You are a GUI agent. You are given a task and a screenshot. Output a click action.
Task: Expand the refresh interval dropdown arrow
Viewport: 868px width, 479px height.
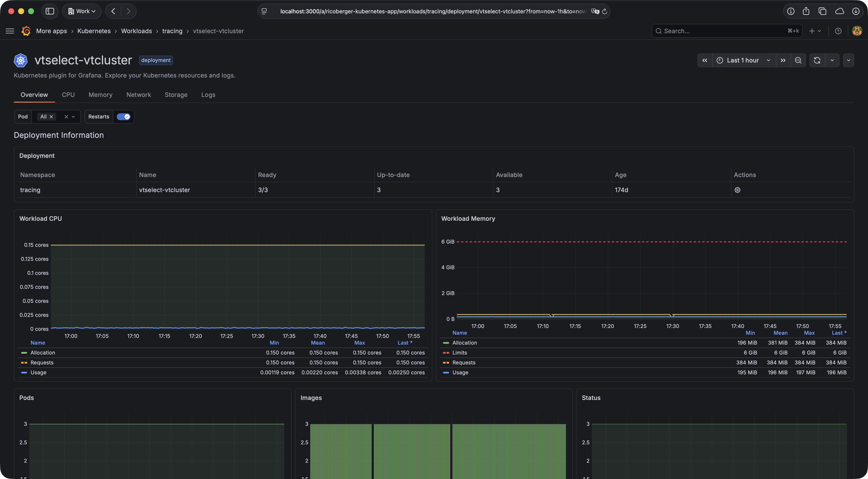tap(832, 60)
